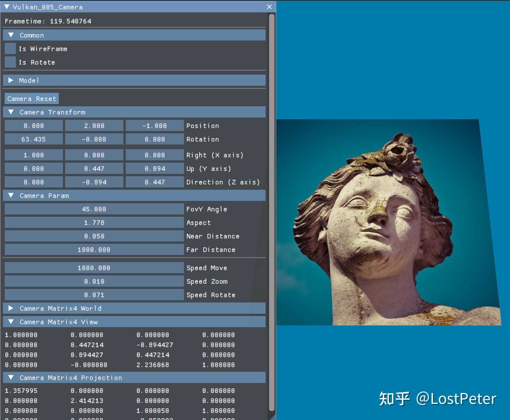
Task: Select the Position X value field
Action: [x=33, y=125]
